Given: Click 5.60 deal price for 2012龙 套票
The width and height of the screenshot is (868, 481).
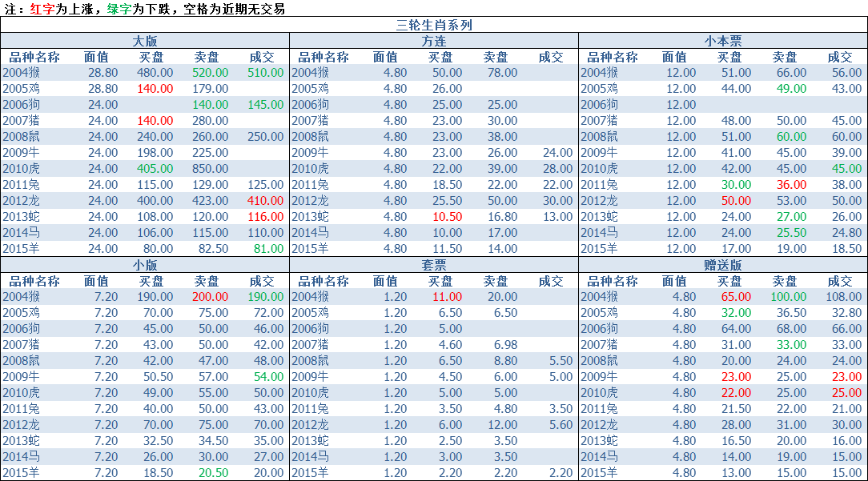Looking at the screenshot, I should tap(561, 425).
